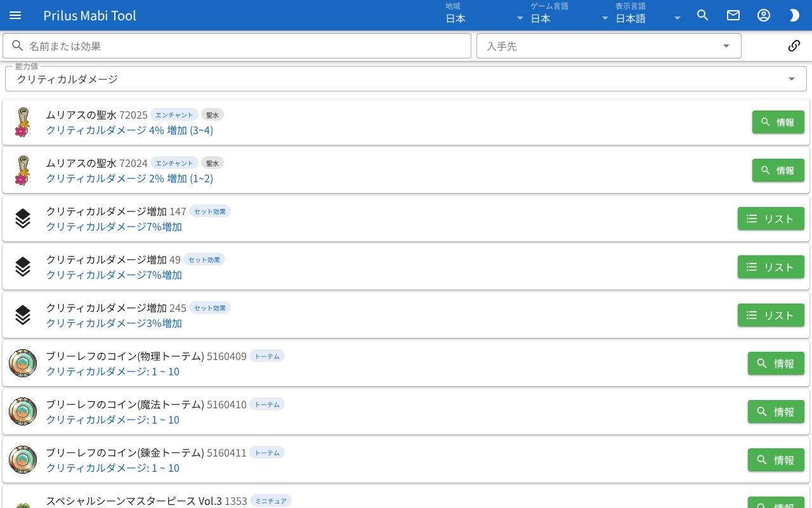
Task: Select text クリティカルダメージ 4% 増加 (3~4)
Action: [x=129, y=130]
